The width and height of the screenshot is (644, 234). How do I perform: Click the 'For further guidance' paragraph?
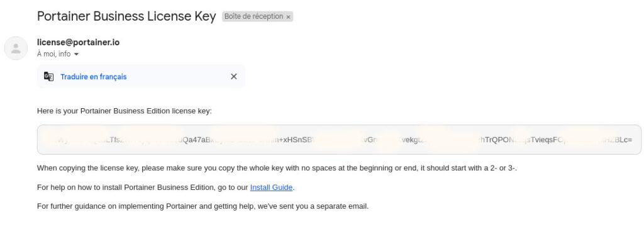click(203, 206)
